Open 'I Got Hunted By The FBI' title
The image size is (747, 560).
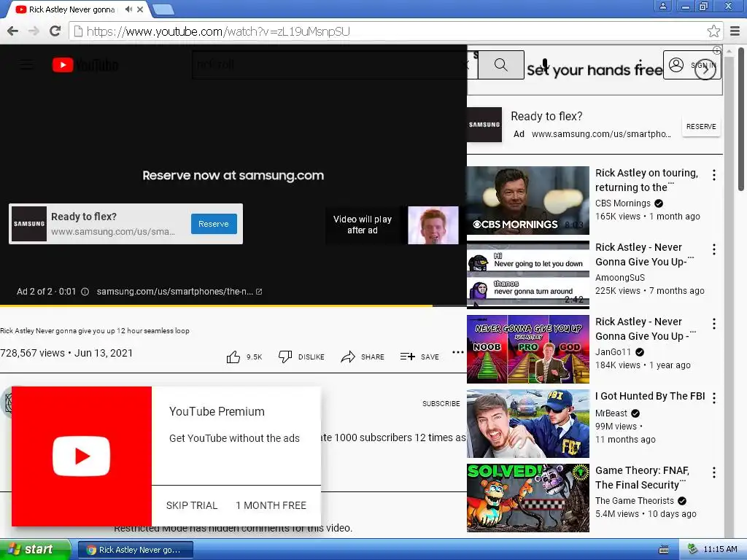click(x=650, y=396)
